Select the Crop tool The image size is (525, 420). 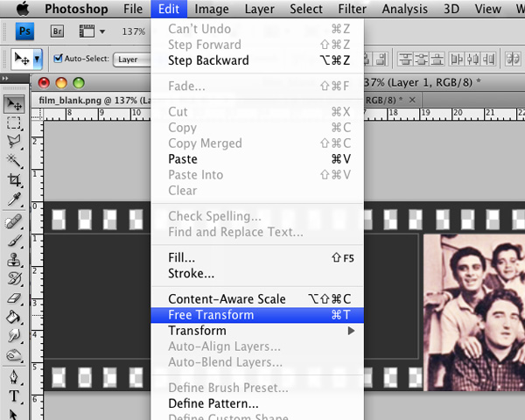click(14, 179)
